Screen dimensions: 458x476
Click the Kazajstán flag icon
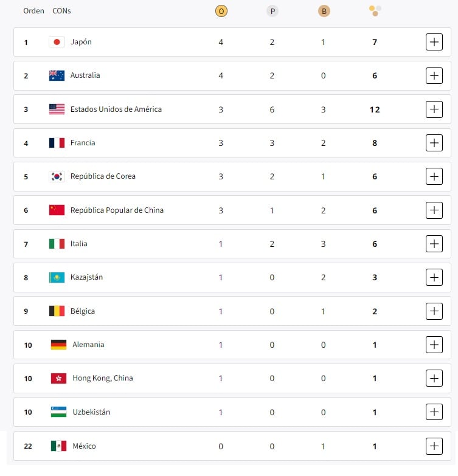pyautogui.click(x=57, y=277)
